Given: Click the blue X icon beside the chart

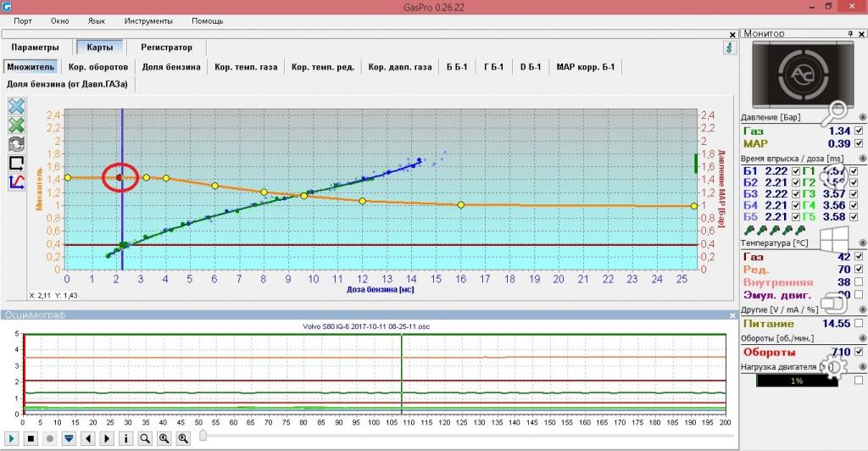Looking at the screenshot, I should click(16, 106).
